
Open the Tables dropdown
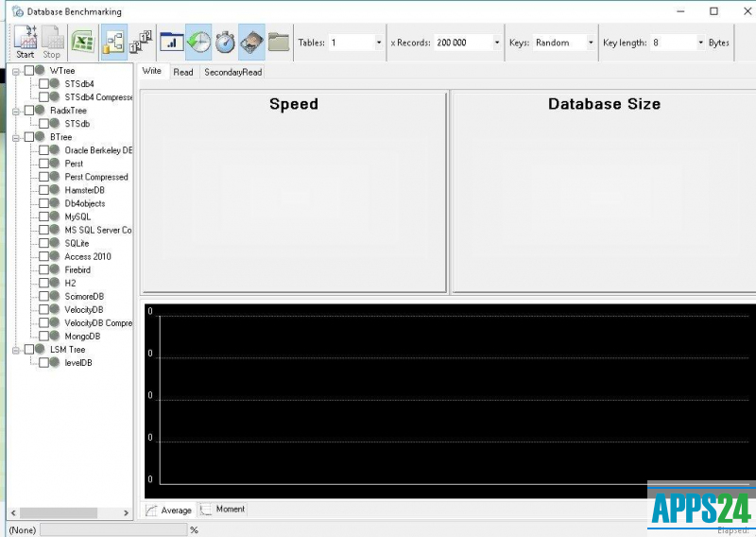pos(379,43)
